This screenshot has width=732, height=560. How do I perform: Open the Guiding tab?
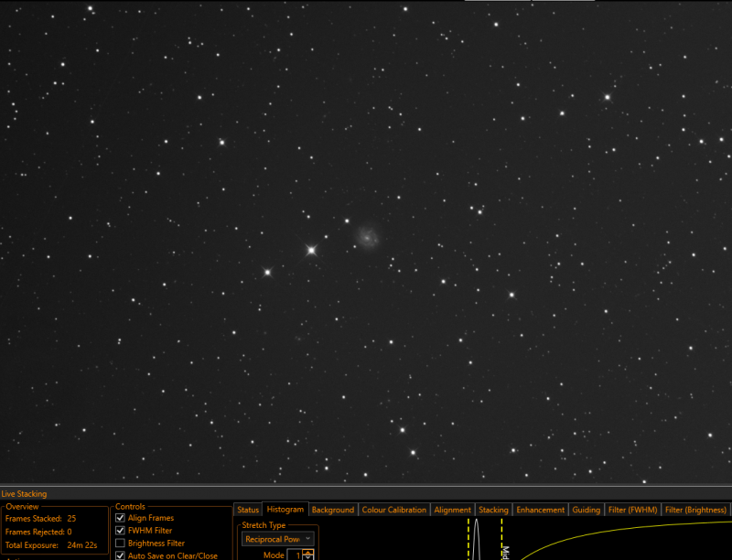tap(587, 510)
